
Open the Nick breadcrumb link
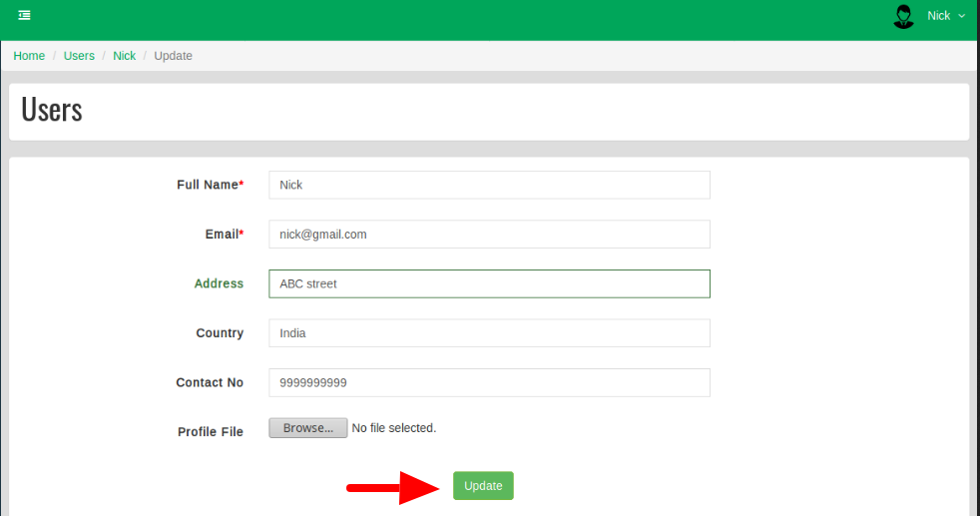pyautogui.click(x=125, y=56)
